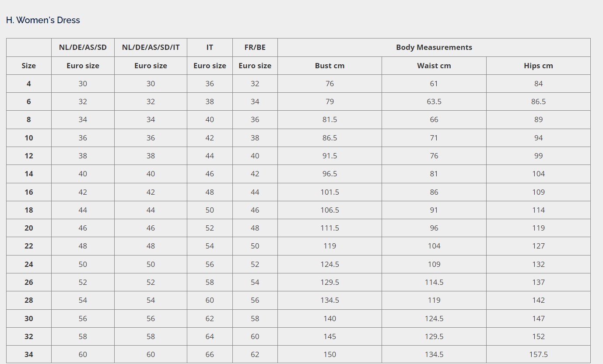Select bust value 129.5 in size 26 row

(x=330, y=282)
